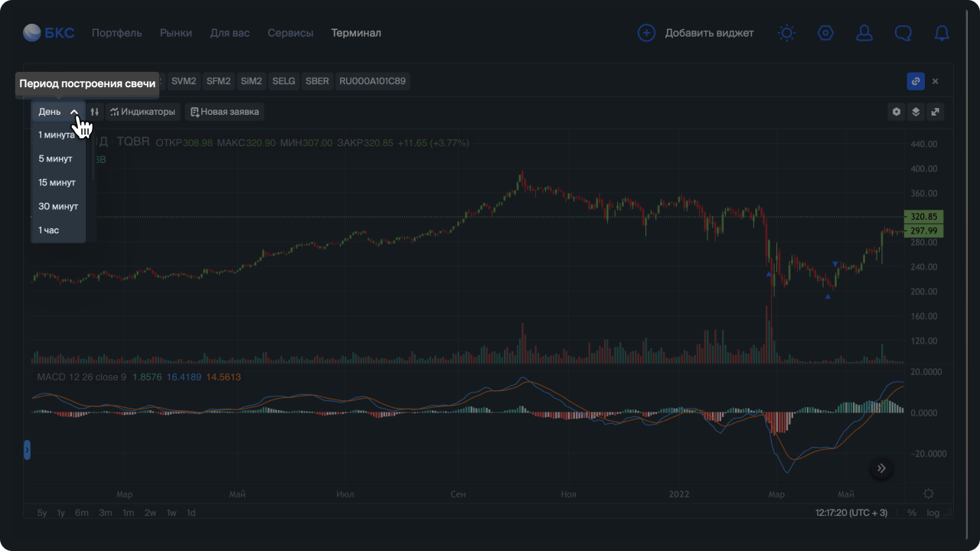Image resolution: width=980 pixels, height=551 pixels.
Task: Click the blue down-triangle trade marker
Action: click(x=835, y=264)
